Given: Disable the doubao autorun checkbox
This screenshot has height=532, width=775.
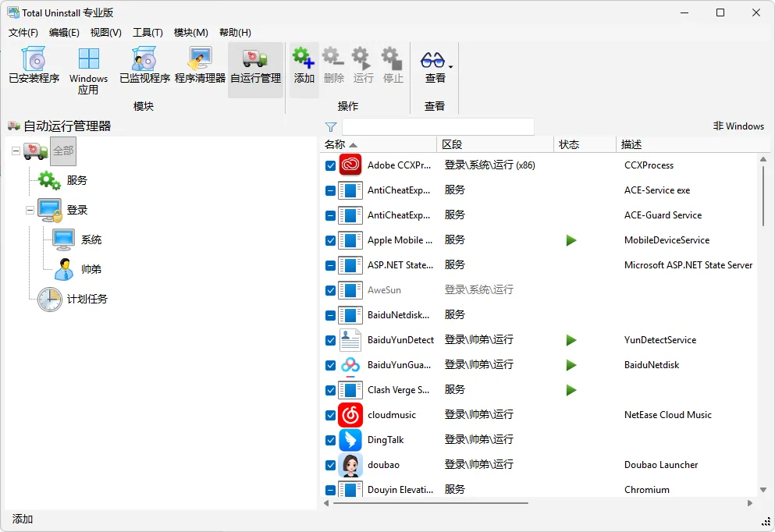Looking at the screenshot, I should 331,466.
